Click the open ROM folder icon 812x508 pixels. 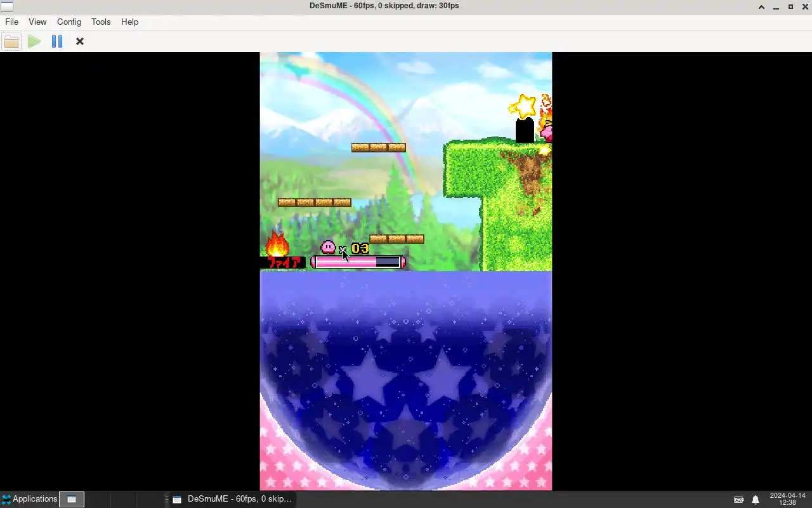point(11,41)
